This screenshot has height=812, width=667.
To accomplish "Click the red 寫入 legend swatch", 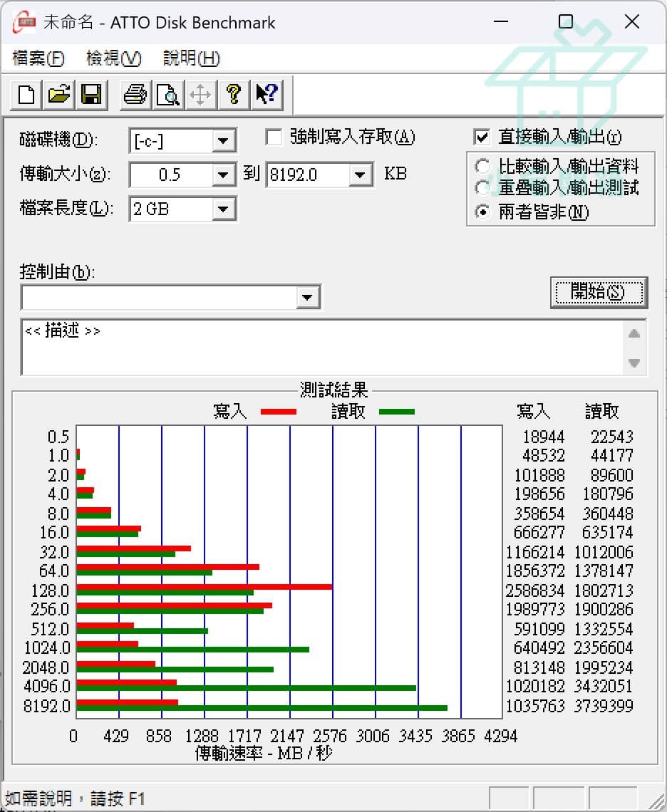I will (279, 412).
